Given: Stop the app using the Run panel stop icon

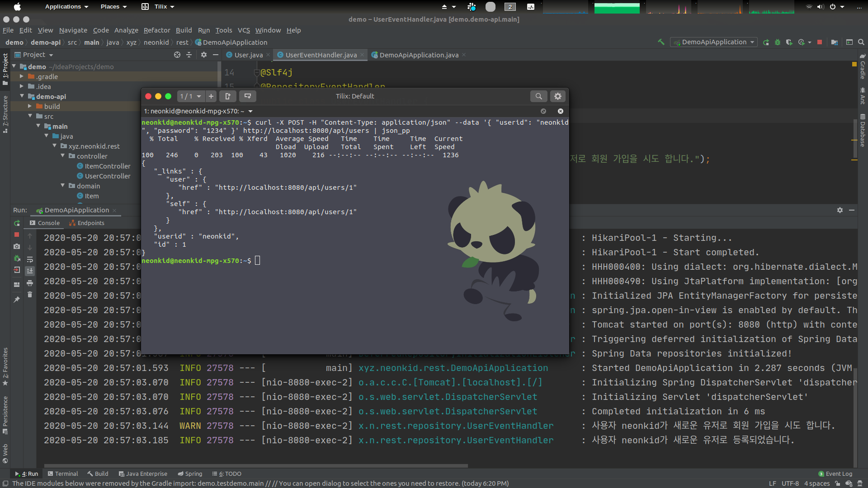Looking at the screenshot, I should (17, 235).
